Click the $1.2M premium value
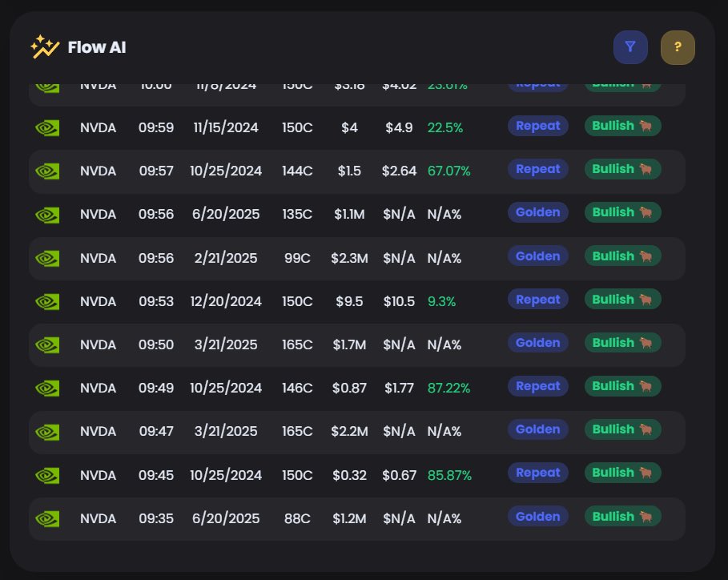Image resolution: width=728 pixels, height=580 pixels. tap(349, 518)
